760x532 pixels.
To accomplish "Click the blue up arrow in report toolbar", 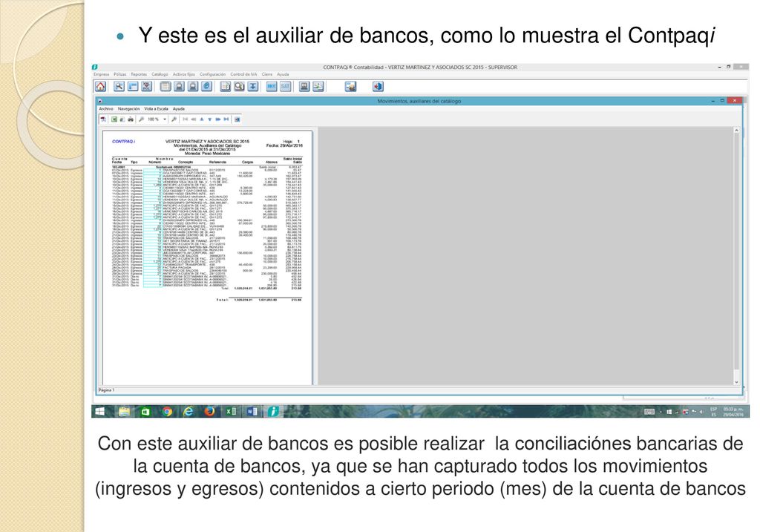I will pos(202,119).
